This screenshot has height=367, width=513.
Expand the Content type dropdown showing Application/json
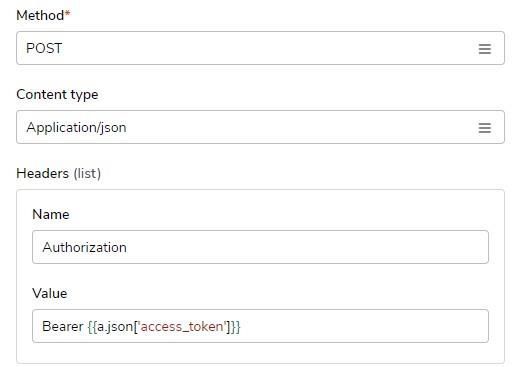(x=260, y=127)
